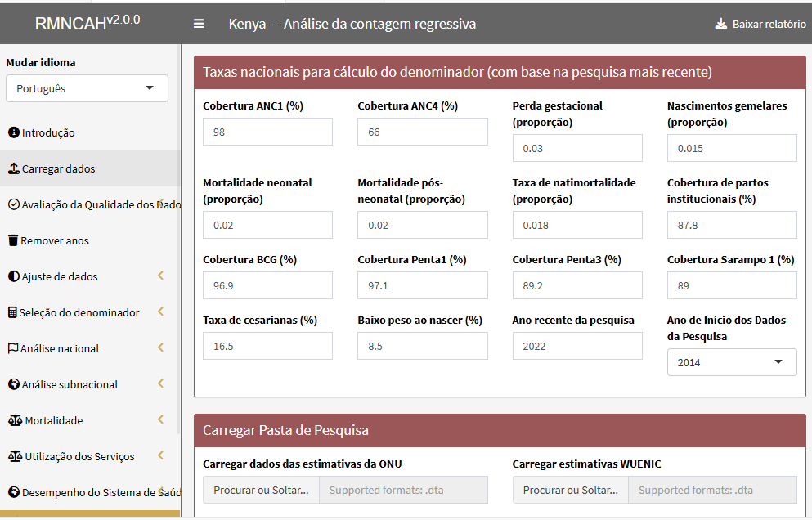Click the globe icon for Desempenho do Sistema

click(x=14, y=492)
